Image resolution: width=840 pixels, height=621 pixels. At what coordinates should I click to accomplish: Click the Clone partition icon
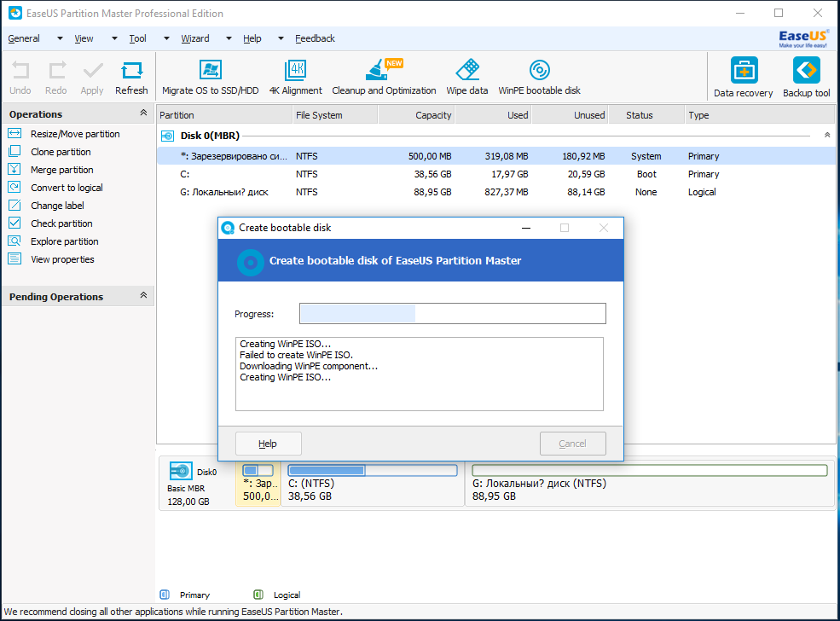tap(15, 151)
